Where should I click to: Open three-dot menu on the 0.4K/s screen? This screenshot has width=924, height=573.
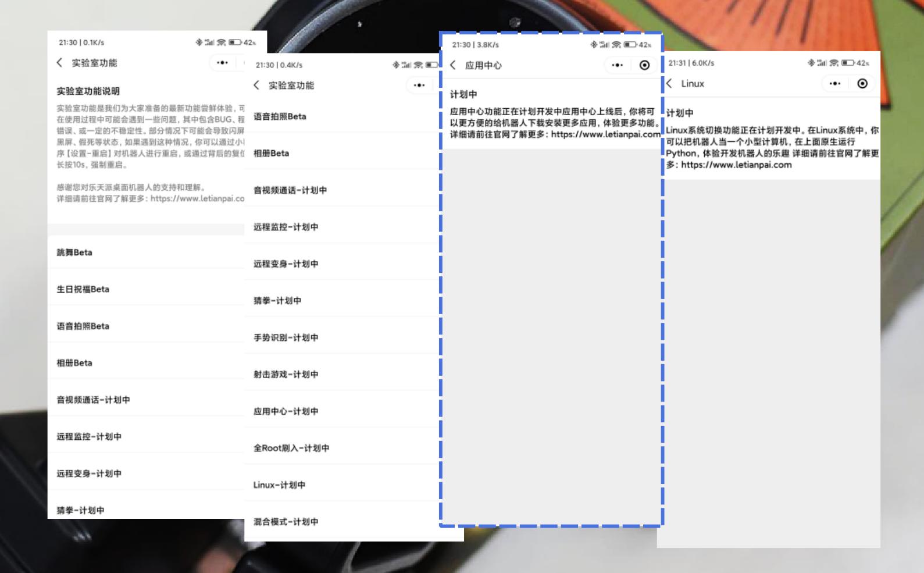pos(419,85)
